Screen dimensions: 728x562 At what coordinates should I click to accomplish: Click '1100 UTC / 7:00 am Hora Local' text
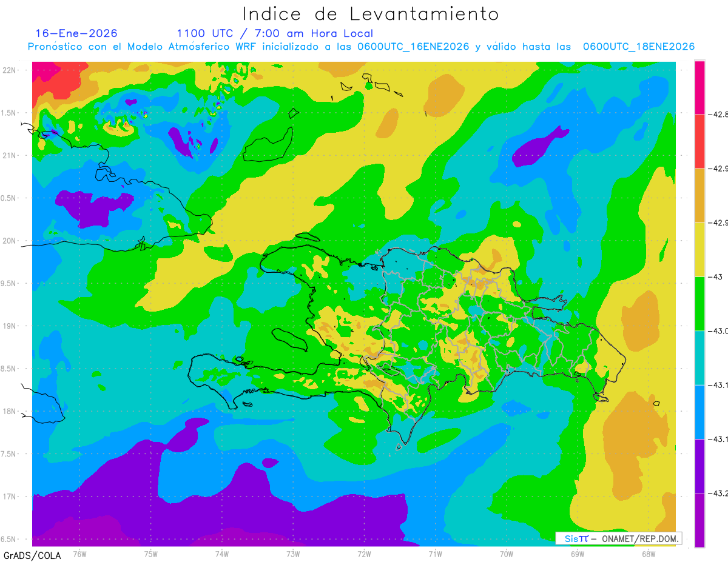point(275,33)
